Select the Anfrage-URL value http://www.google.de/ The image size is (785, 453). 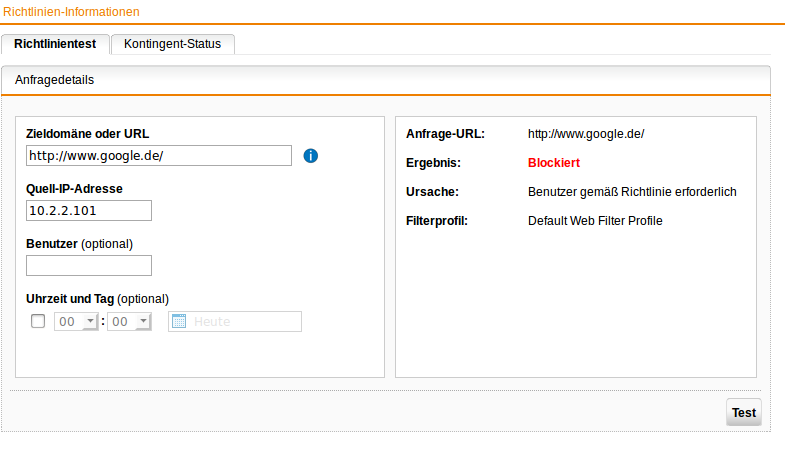(586, 134)
